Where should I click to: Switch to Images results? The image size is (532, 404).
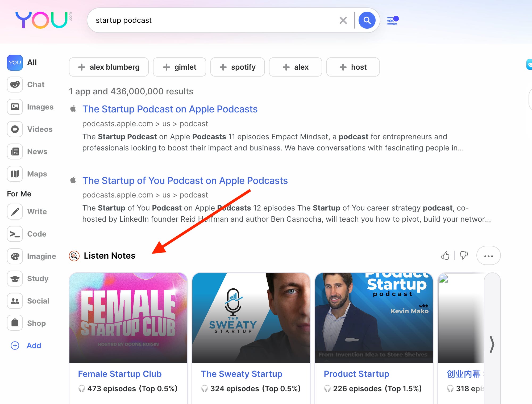click(15, 107)
